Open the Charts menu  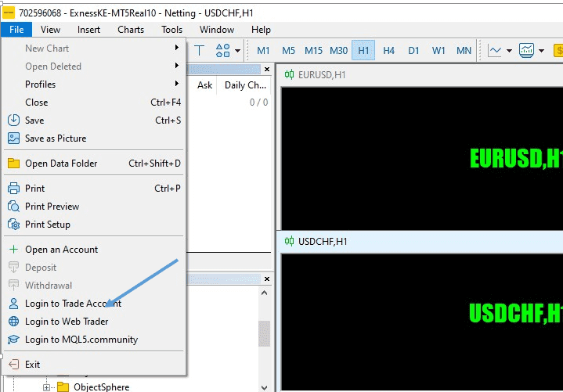click(131, 30)
